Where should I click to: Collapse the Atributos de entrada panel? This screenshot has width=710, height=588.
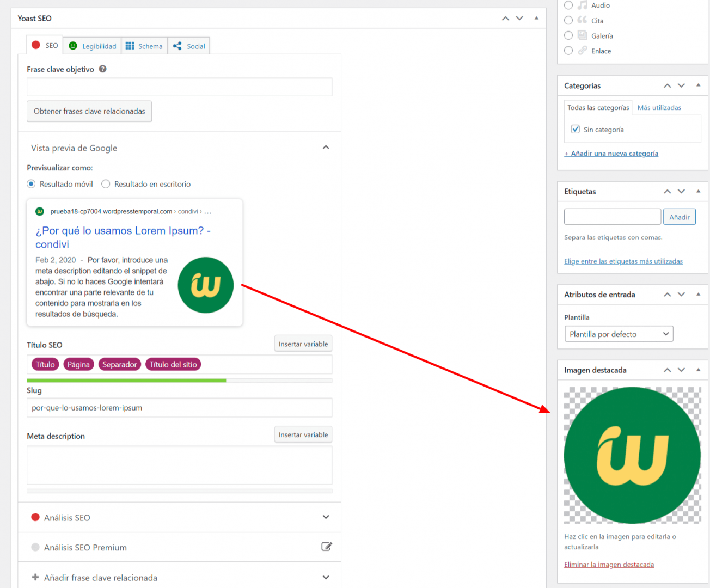[x=698, y=294]
